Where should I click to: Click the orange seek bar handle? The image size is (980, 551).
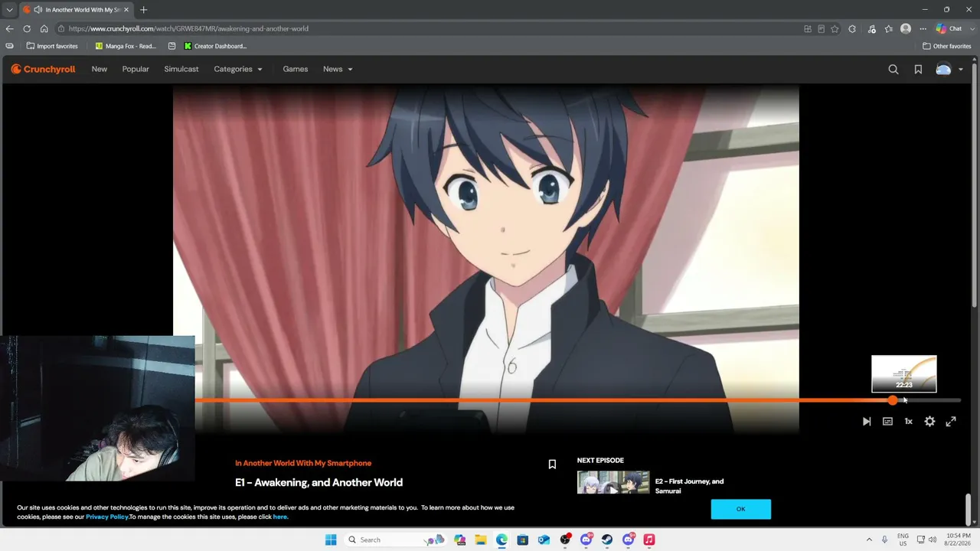click(x=893, y=400)
